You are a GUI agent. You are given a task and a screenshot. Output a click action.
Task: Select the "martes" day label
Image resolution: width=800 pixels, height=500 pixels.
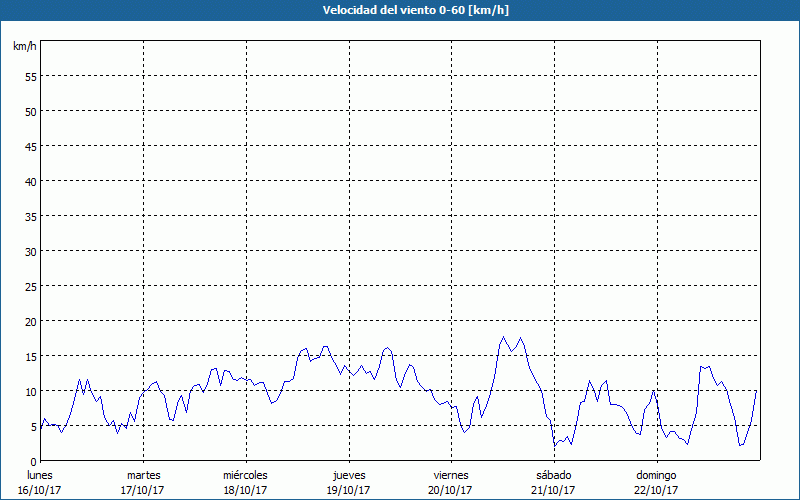point(143,475)
